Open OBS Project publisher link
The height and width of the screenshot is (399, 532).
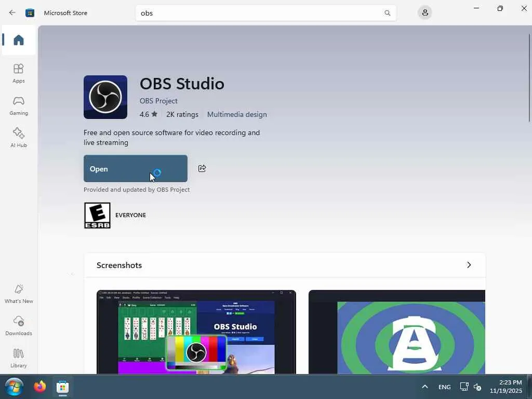(158, 101)
